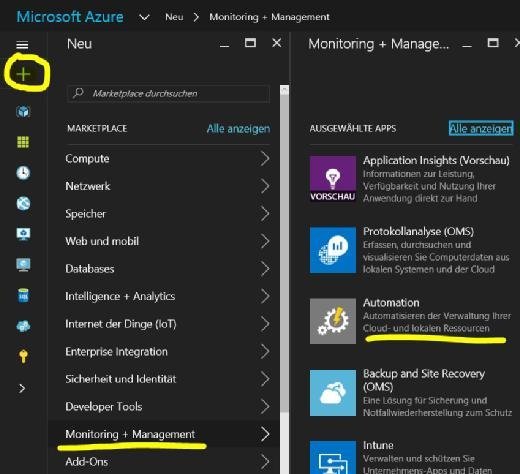The height and width of the screenshot is (474, 520).
Task: Open the globe App Services icon
Action: (x=23, y=203)
